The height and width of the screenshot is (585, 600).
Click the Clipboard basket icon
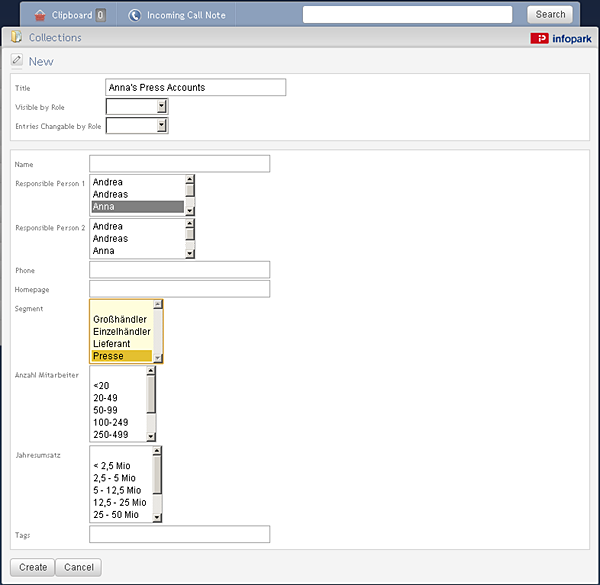pyautogui.click(x=40, y=15)
